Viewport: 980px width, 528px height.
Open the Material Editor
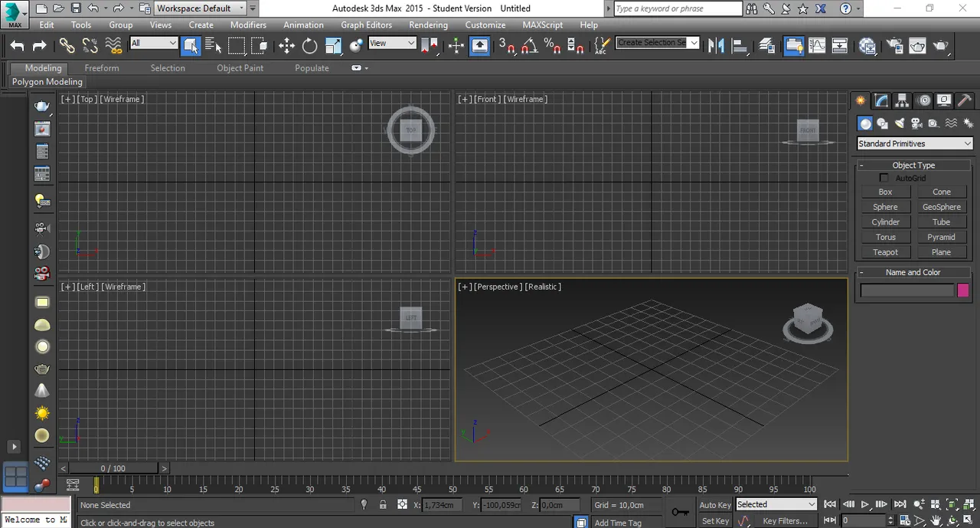click(867, 46)
